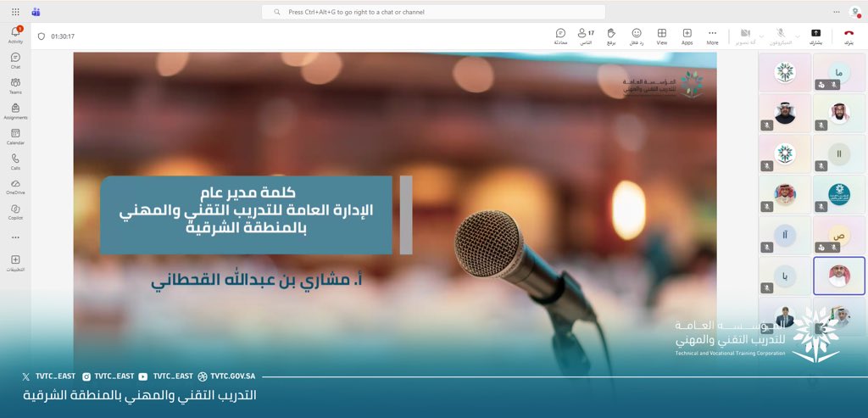Select participant tile with initial ص
Screen dimensions: 868x418
coord(839,236)
